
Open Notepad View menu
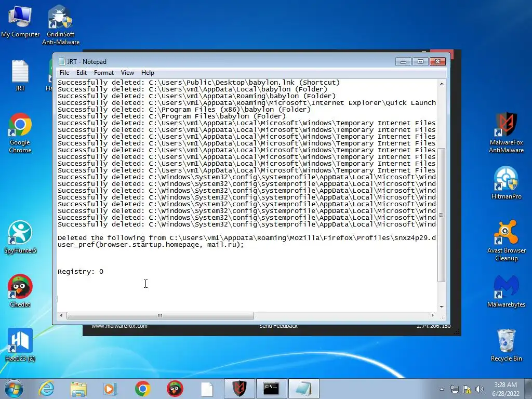(x=127, y=73)
